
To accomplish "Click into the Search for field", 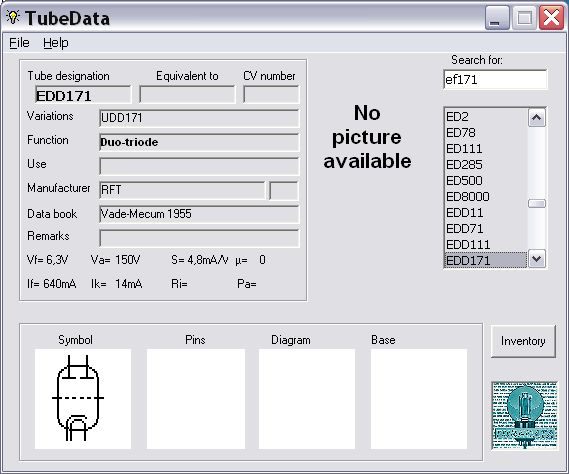I will pos(495,79).
